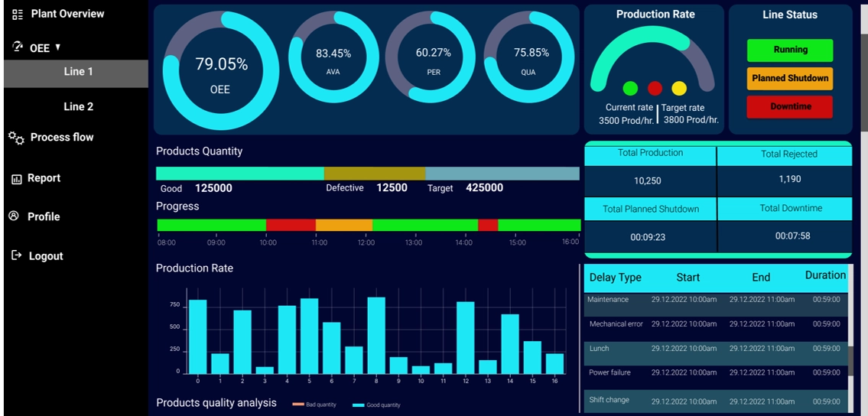Screen dimensions: 868x416
Task: Click the yellow indicator dot under Production Rate
Action: click(679, 89)
